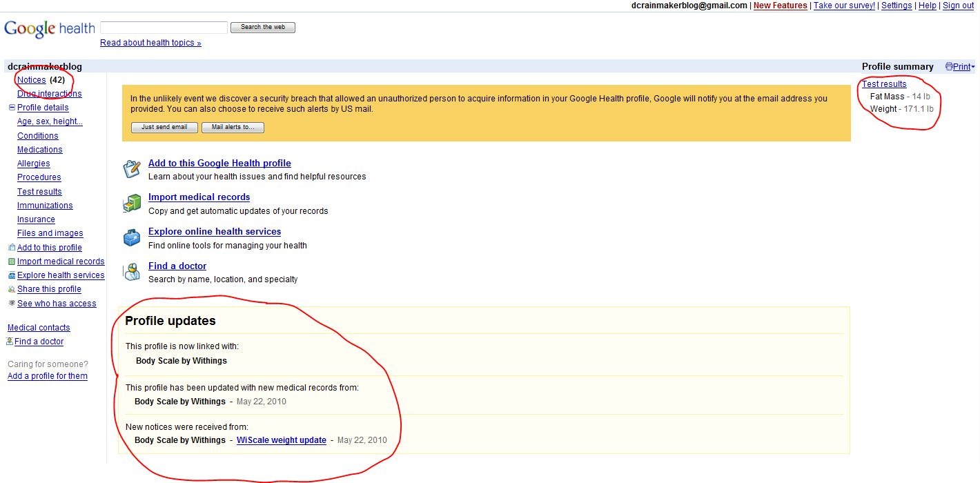
Task: Open Notices in the sidebar
Action: coord(32,80)
